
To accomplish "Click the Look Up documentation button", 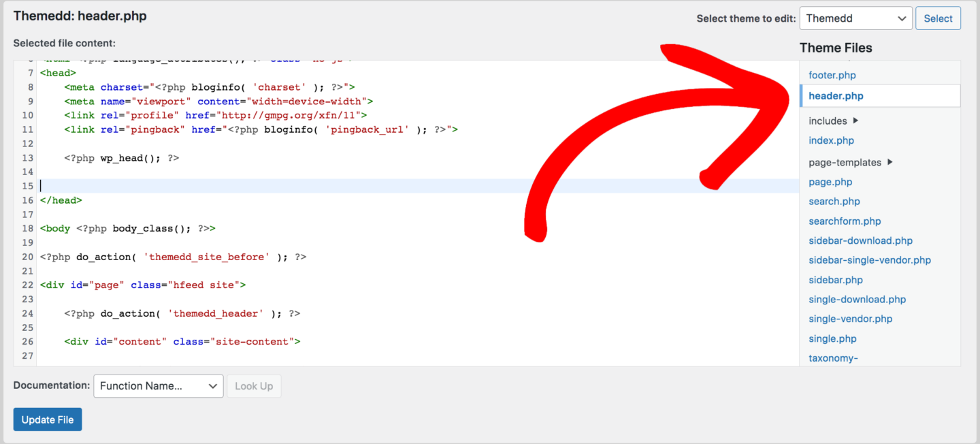I will click(254, 386).
